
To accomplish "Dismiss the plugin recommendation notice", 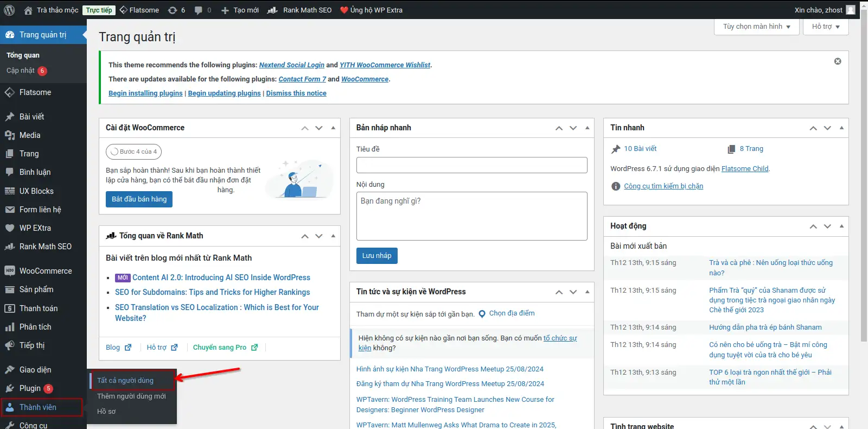I will pyautogui.click(x=838, y=61).
